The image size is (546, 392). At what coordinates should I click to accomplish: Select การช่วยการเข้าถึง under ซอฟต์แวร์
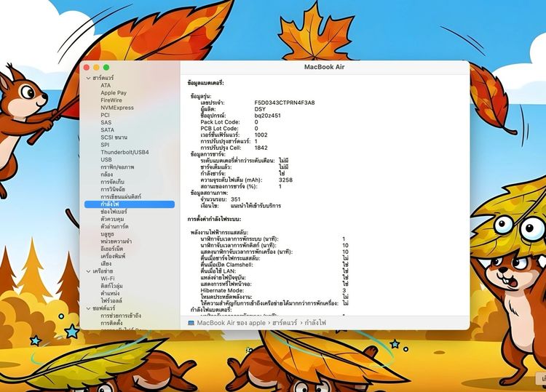pos(121,316)
